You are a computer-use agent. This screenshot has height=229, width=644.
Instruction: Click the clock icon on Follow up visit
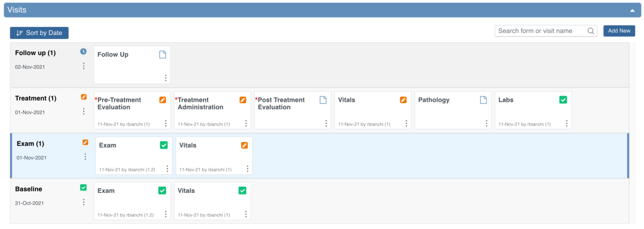[83, 52]
